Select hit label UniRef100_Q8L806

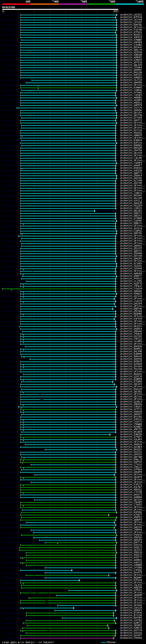(x=131, y=65)
